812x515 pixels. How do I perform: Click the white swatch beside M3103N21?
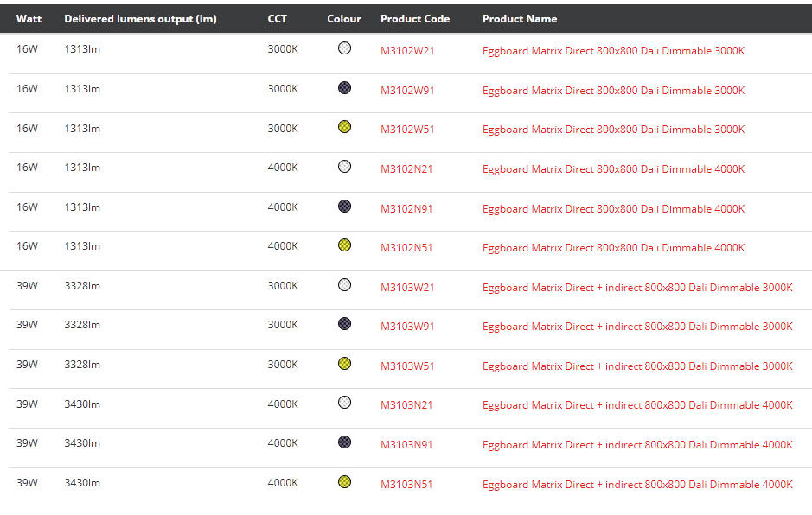344,403
